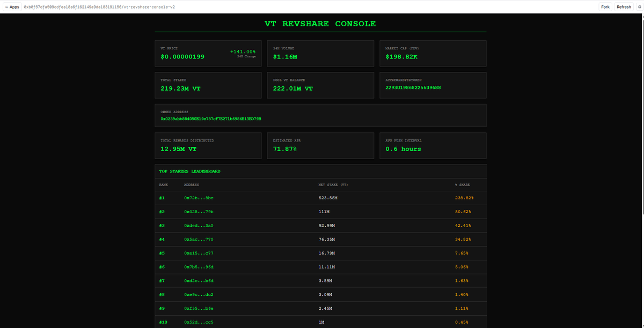This screenshot has height=328, width=644.
Task: Click Top Stakers Leaderboard heading
Action: coord(189,172)
